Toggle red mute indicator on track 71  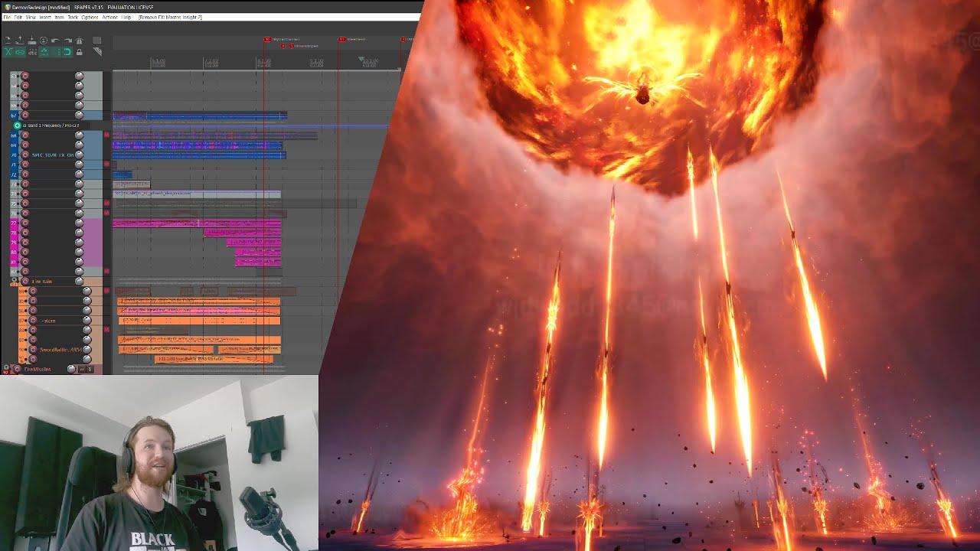106,164
